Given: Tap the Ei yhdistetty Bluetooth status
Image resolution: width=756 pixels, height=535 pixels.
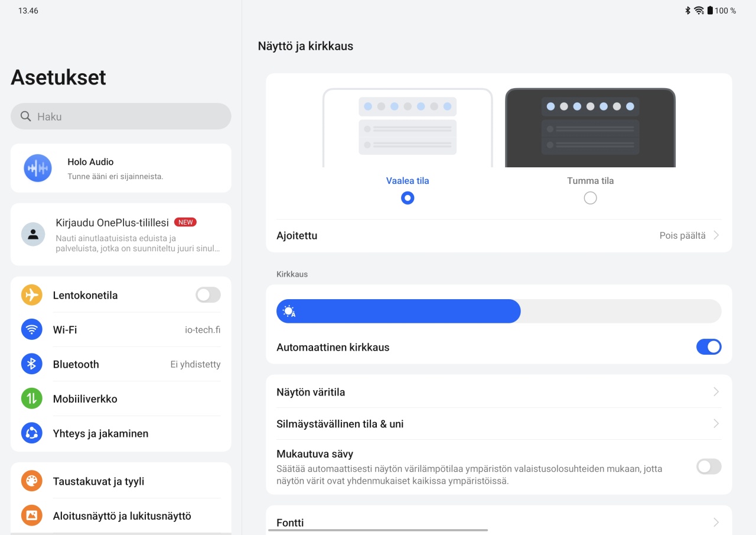Looking at the screenshot, I should tap(195, 364).
